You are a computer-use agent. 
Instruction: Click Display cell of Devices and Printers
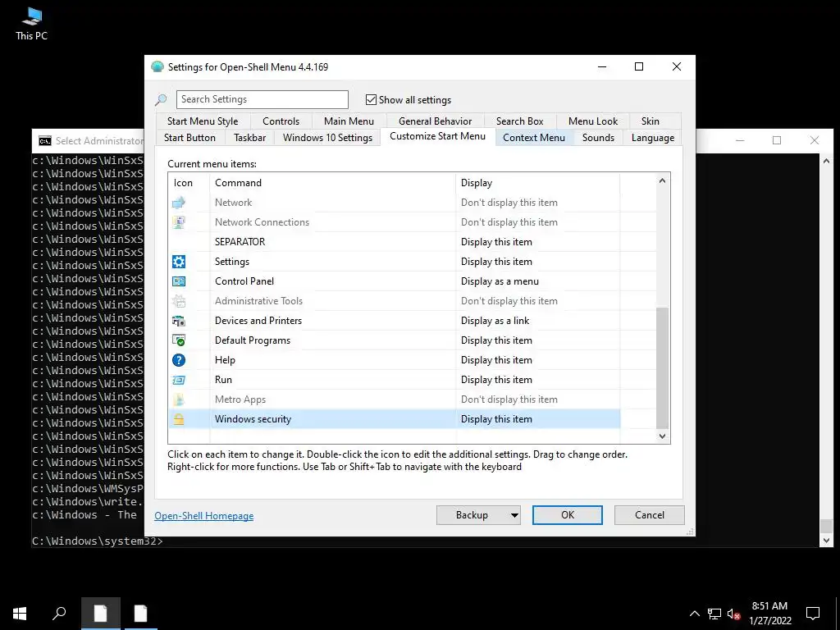537,321
